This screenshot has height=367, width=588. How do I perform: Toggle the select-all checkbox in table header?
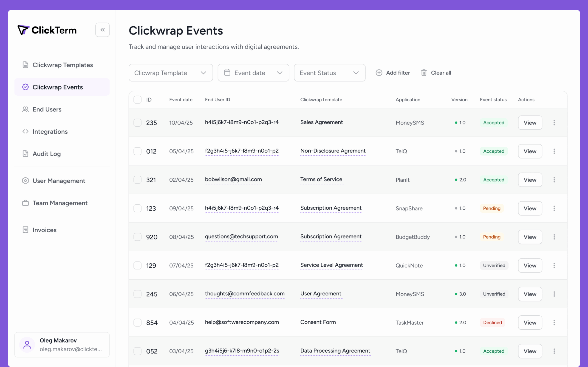tap(138, 100)
